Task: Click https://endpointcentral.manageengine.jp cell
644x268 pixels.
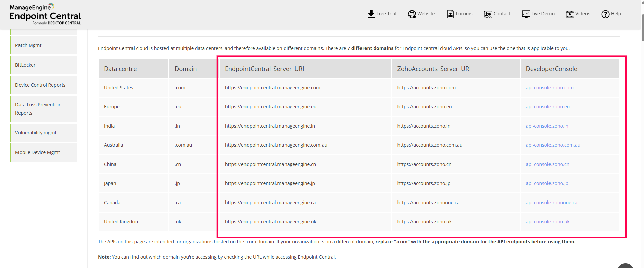Action: [x=305, y=183]
